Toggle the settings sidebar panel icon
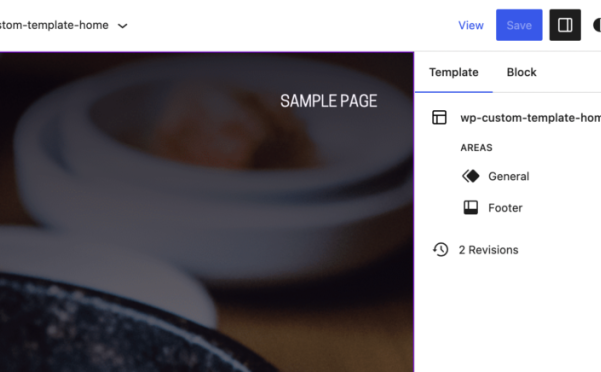 coord(565,25)
